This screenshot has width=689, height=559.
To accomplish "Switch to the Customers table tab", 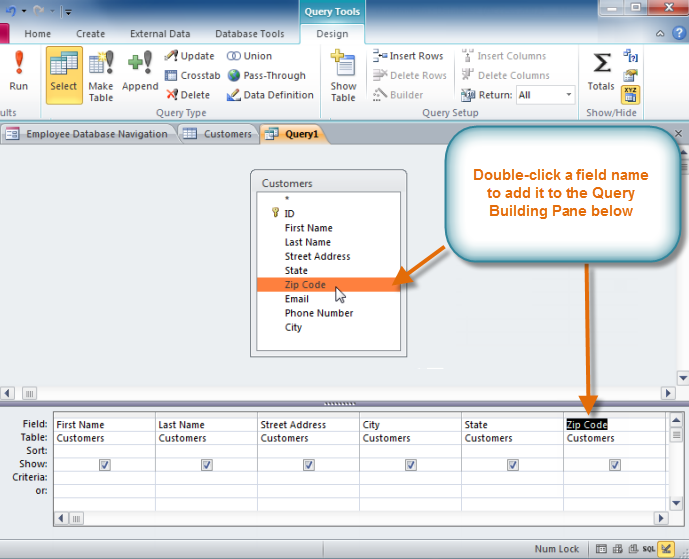I will (x=218, y=134).
